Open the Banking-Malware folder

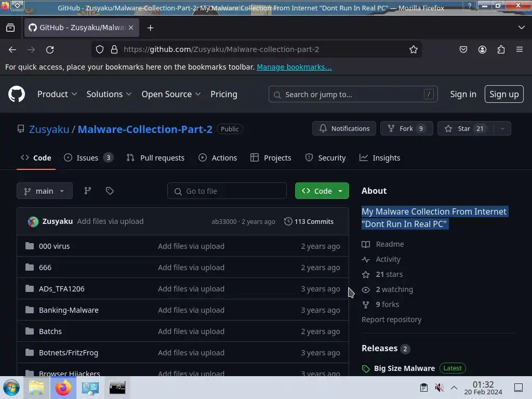pos(69,310)
